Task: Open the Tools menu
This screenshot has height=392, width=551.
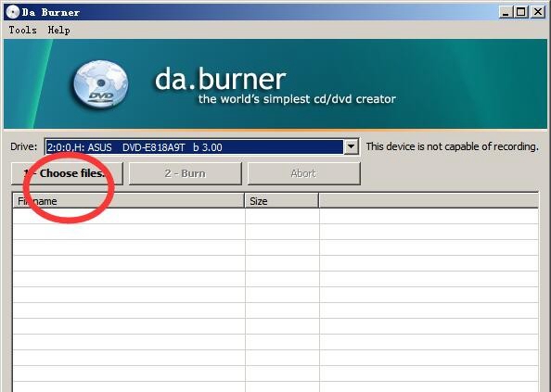Action: point(22,31)
